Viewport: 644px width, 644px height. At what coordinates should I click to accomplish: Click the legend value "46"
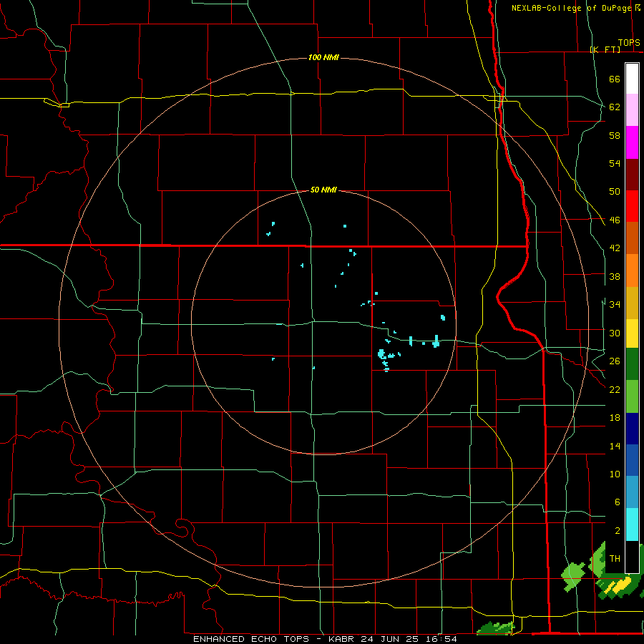[615, 220]
